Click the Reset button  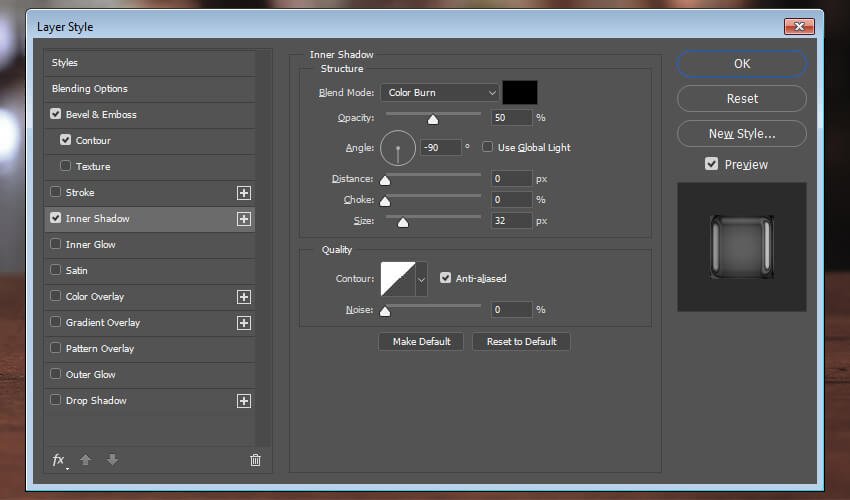(742, 99)
